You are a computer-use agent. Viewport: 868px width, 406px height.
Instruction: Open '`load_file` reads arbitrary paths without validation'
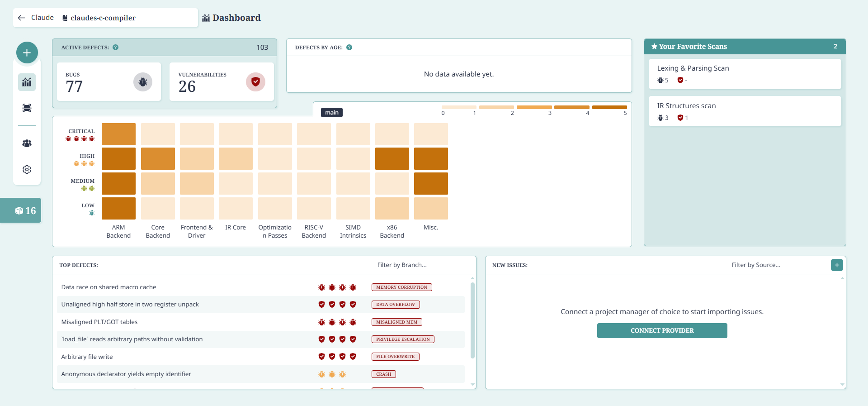point(261,339)
